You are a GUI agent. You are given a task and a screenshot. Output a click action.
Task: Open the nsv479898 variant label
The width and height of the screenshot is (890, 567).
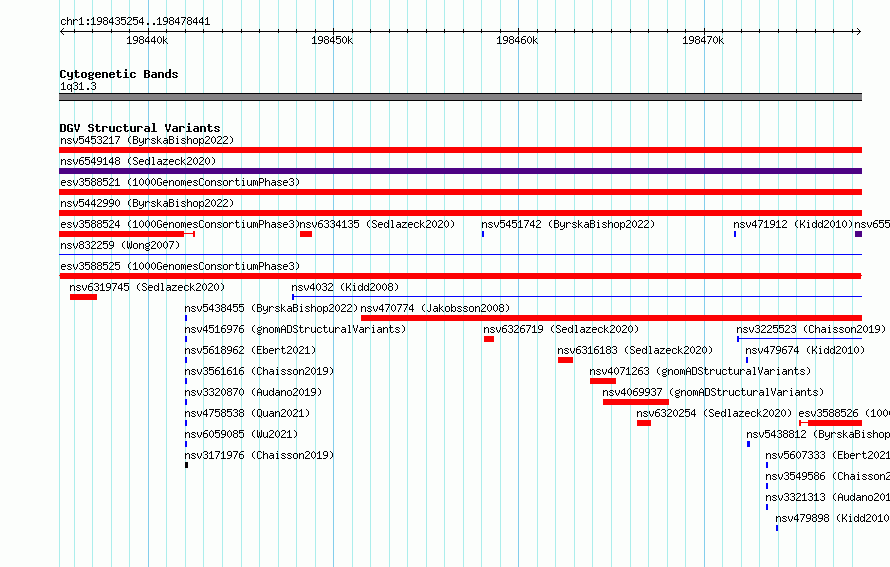click(x=833, y=518)
